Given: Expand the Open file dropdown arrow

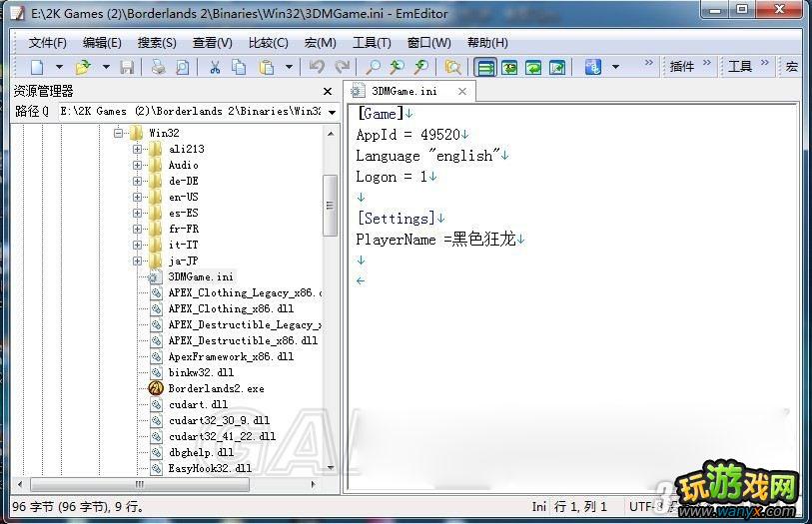Looking at the screenshot, I should click(x=106, y=67).
